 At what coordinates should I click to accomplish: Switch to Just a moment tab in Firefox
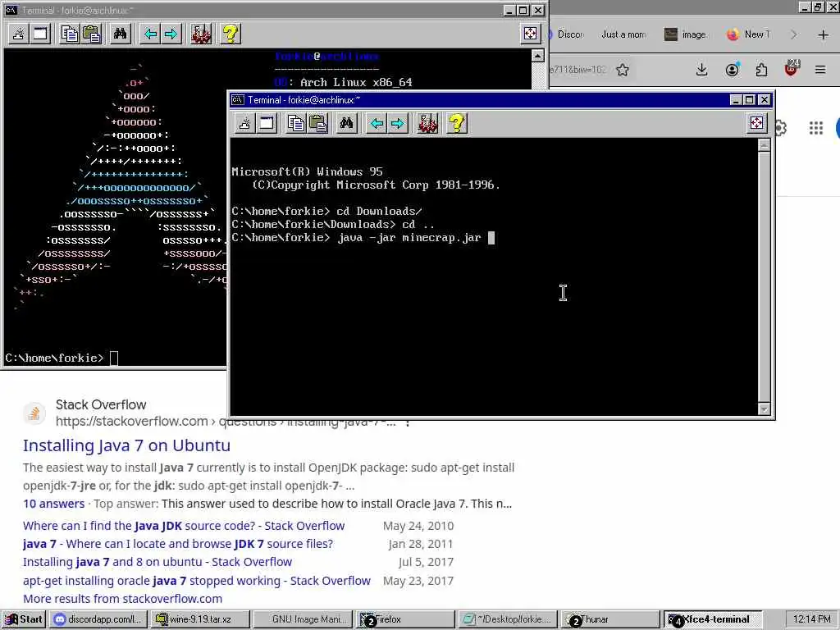click(623, 34)
